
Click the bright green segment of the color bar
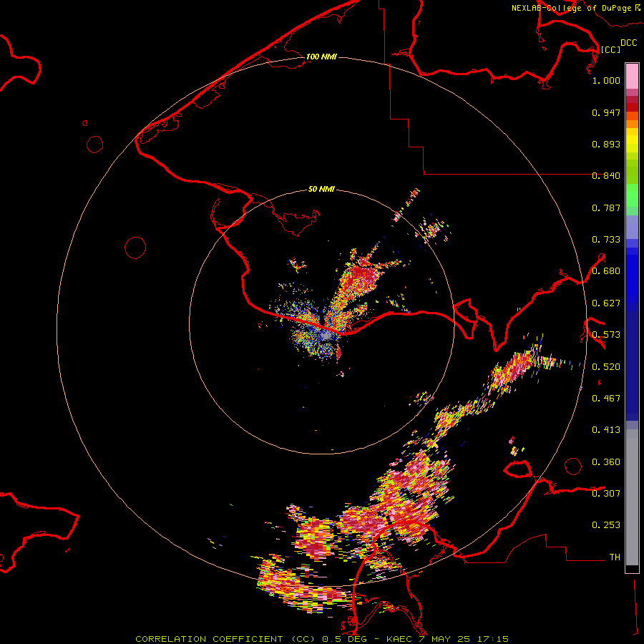[632, 195]
